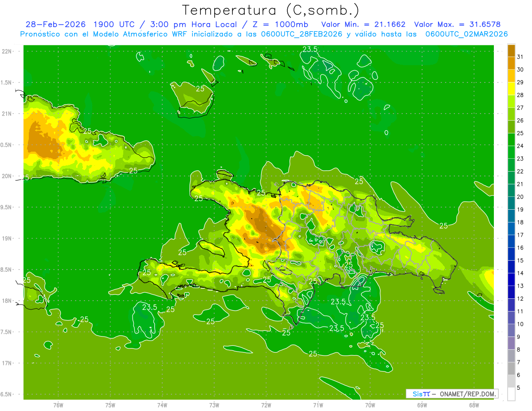Viewport: 532px width, 411px height.
Task: Pick yellow legend swatch between 28 and 29
Action: click(x=511, y=89)
